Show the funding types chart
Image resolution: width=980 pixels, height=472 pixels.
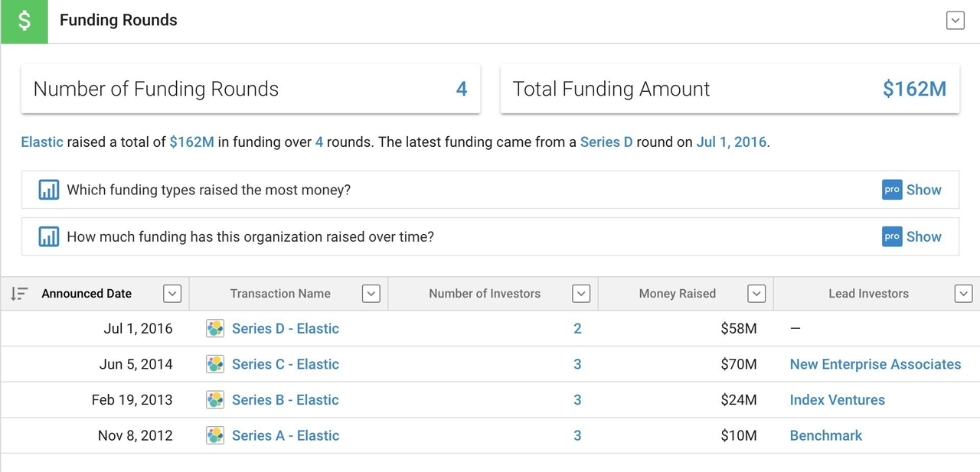click(x=923, y=190)
